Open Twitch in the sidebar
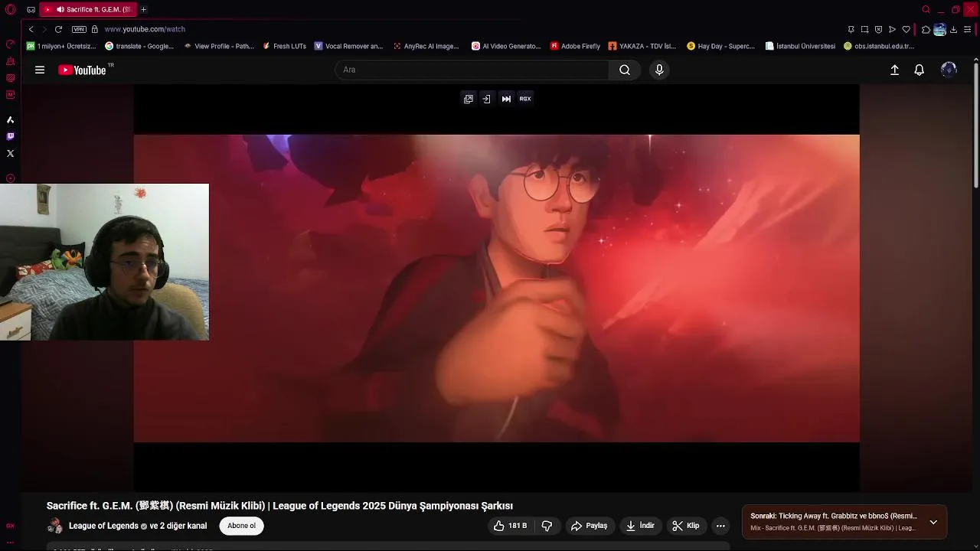Image resolution: width=980 pixels, height=551 pixels. tap(10, 137)
